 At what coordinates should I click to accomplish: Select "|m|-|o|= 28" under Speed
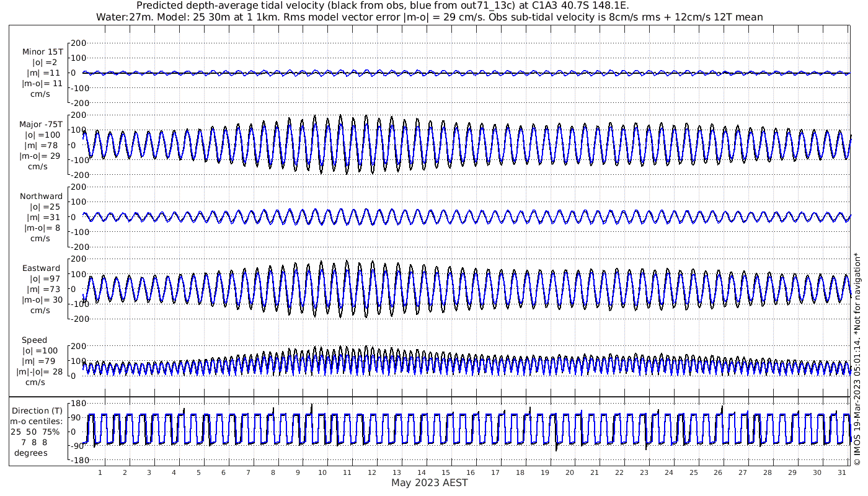pos(38,372)
